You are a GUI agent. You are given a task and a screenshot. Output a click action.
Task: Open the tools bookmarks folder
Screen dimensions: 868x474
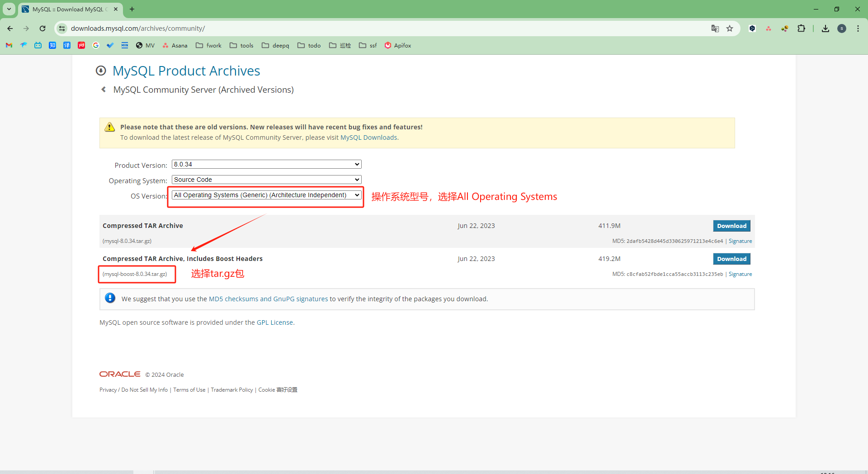241,45
